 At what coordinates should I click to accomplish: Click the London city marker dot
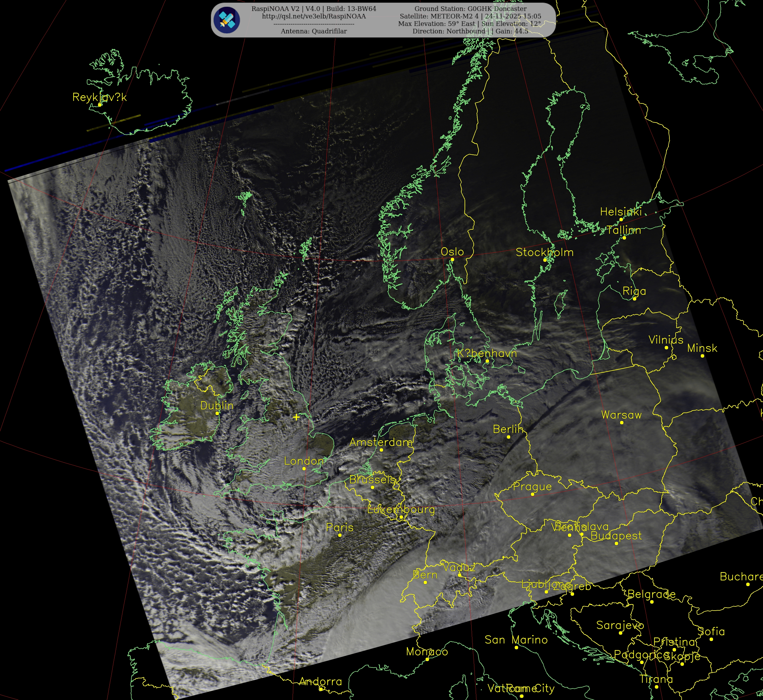pos(304,469)
